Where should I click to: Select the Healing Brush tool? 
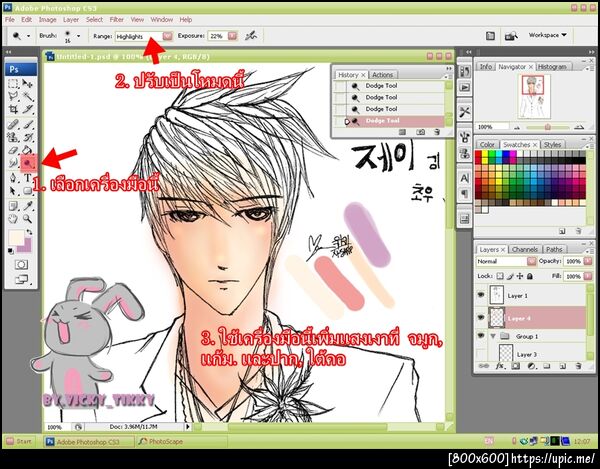click(13, 125)
